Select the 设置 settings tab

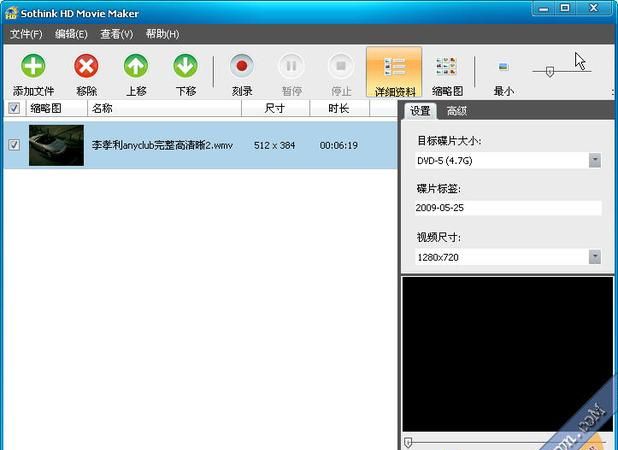pyautogui.click(x=420, y=111)
